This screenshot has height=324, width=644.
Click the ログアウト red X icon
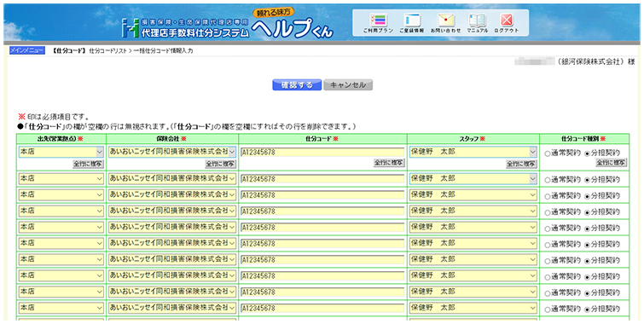point(507,22)
